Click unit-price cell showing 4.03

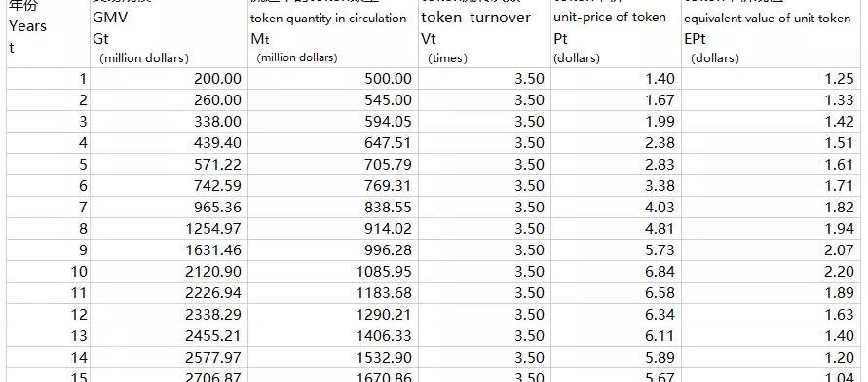616,207
